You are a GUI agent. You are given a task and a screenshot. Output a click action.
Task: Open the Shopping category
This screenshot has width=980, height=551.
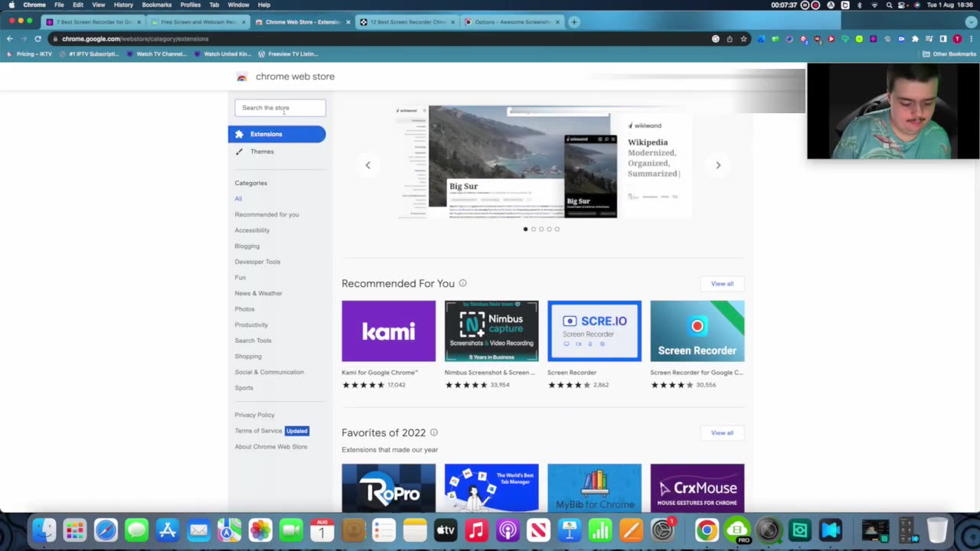pyautogui.click(x=248, y=356)
